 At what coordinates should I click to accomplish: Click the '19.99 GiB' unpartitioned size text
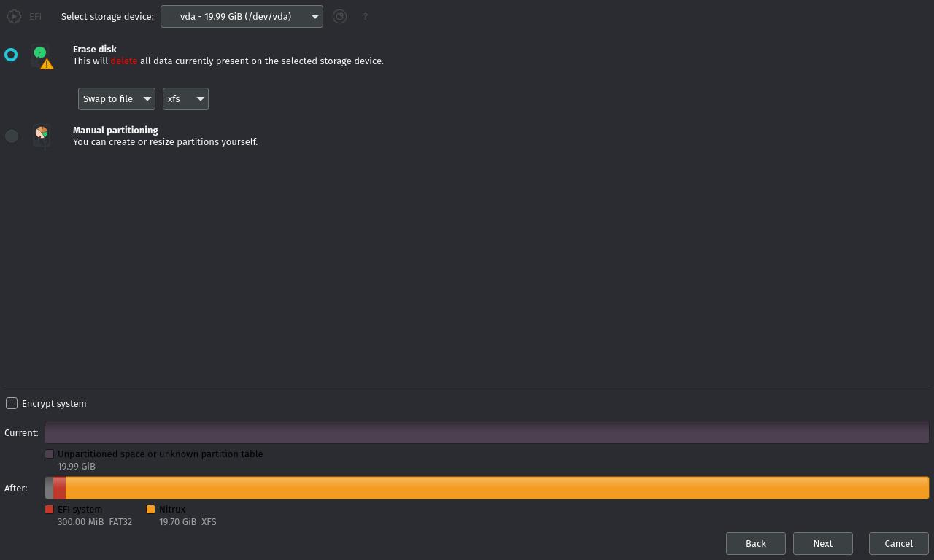tap(77, 466)
